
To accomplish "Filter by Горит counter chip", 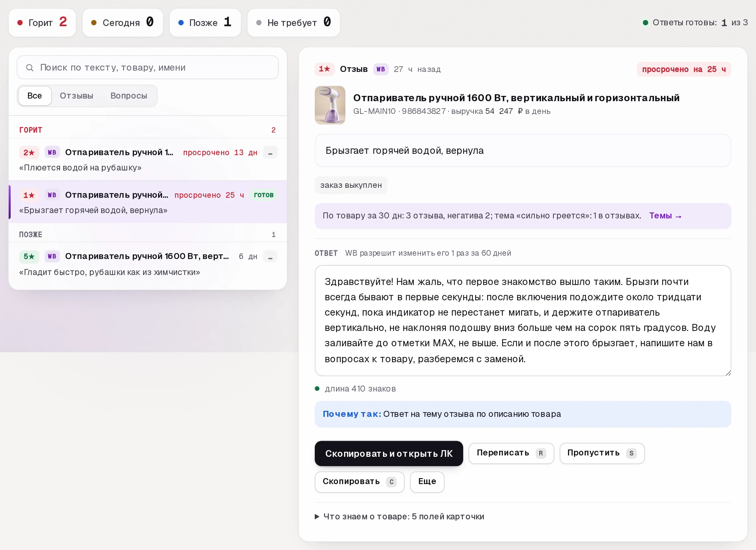I will [x=42, y=22].
